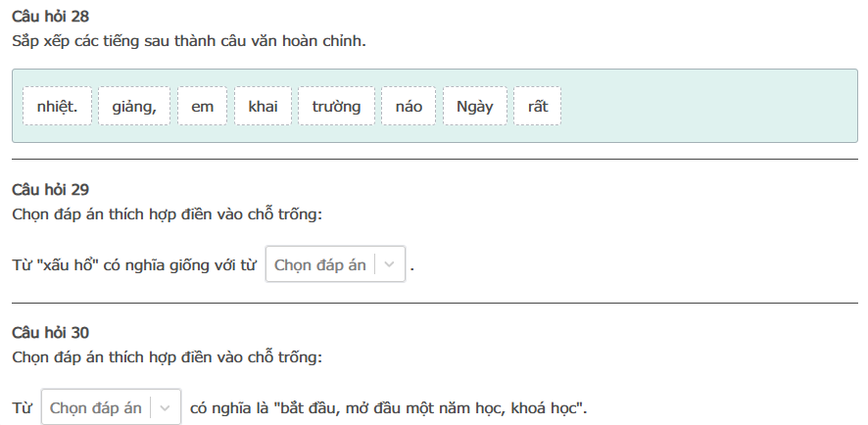The height and width of the screenshot is (425, 868).
Task: Click the "Câu hỏi 30" heading
Action: [x=51, y=333]
